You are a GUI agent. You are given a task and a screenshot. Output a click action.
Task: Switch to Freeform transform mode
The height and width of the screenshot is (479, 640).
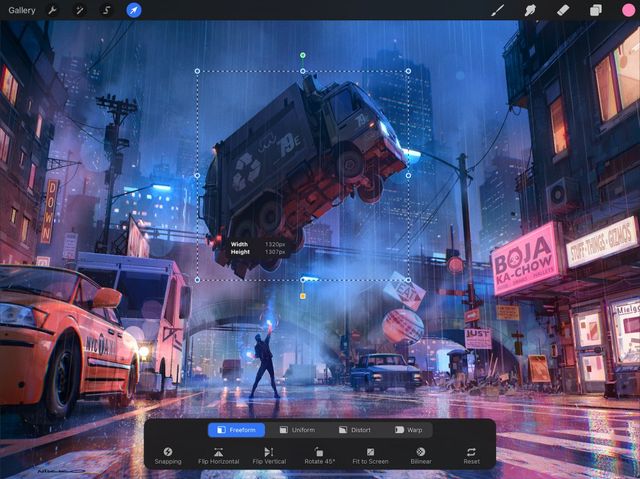[x=236, y=430]
